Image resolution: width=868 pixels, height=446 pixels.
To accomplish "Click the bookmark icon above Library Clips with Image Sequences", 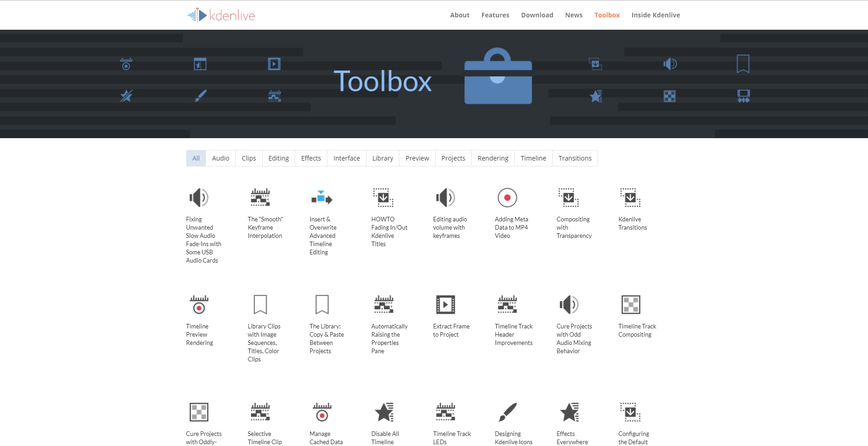I will pyautogui.click(x=260, y=305).
